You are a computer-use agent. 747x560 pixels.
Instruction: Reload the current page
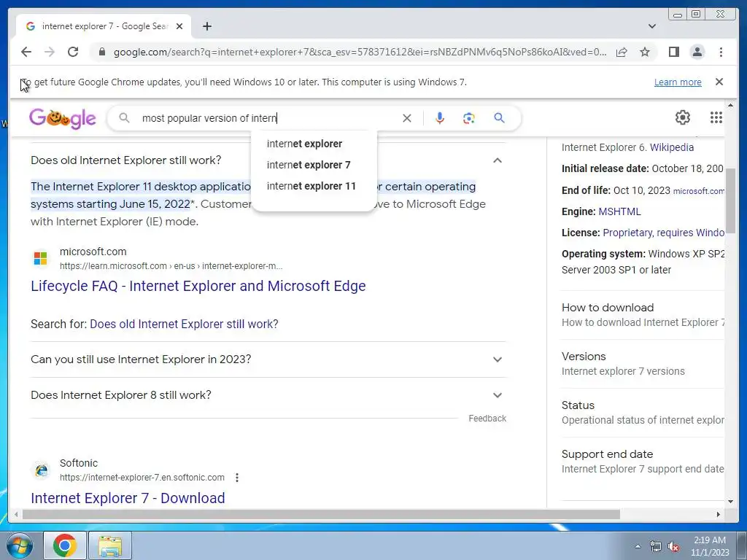tap(73, 52)
